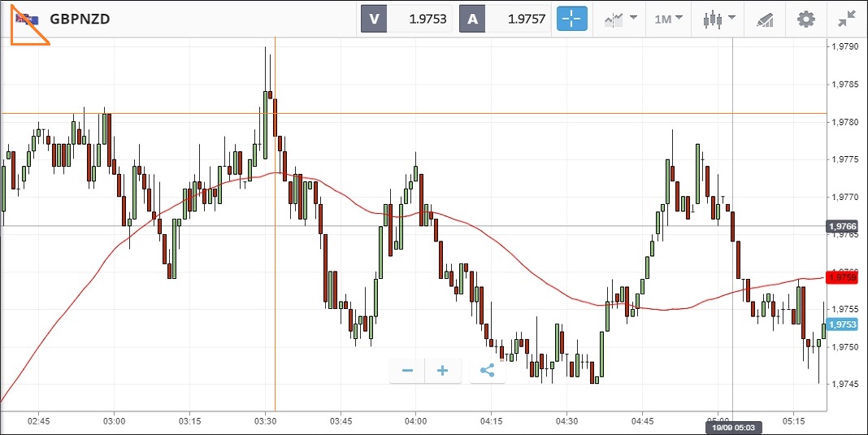The image size is (868, 435).
Task: Click the GBPNZD symbol name
Action: click(80, 19)
